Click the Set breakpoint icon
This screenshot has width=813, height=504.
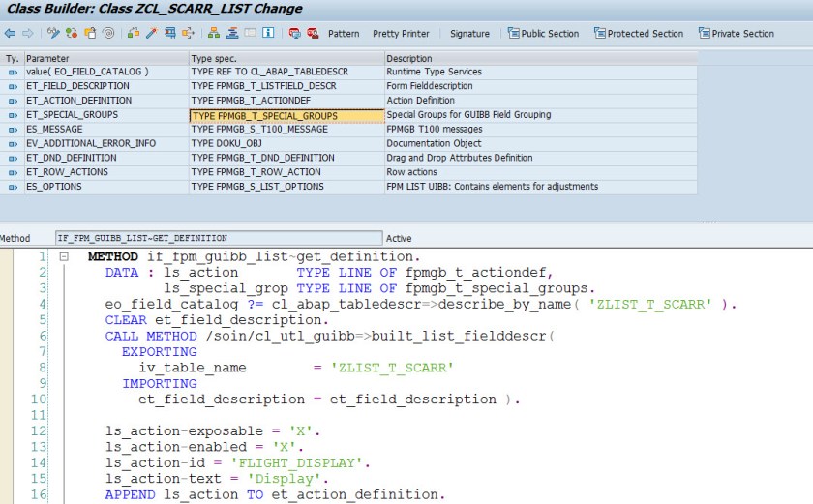295,33
